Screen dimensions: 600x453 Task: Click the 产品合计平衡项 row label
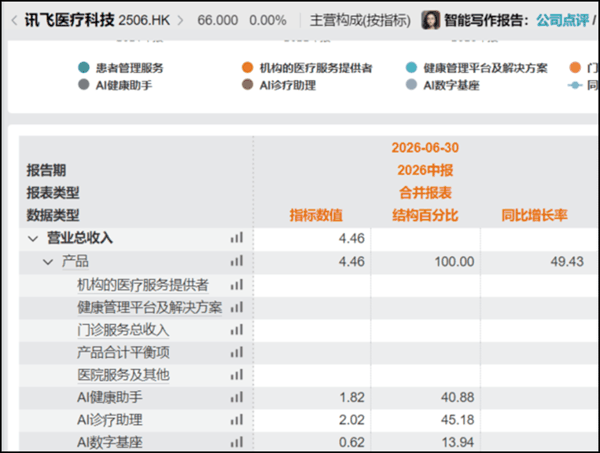click(123, 352)
